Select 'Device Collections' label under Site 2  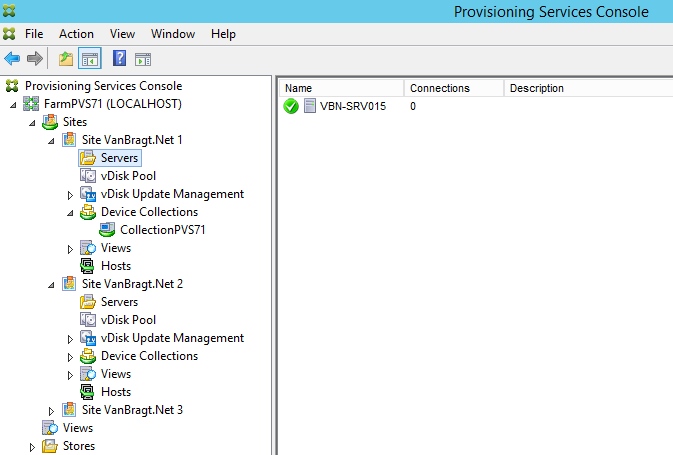[149, 356]
